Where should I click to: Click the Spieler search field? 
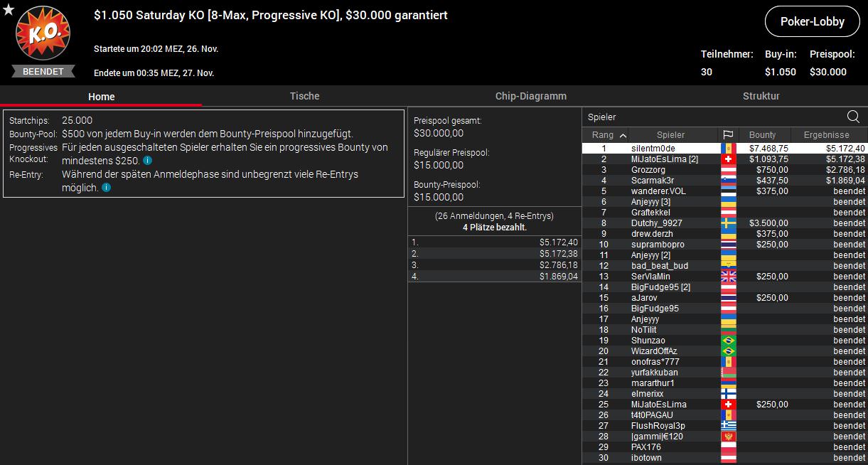tap(713, 117)
